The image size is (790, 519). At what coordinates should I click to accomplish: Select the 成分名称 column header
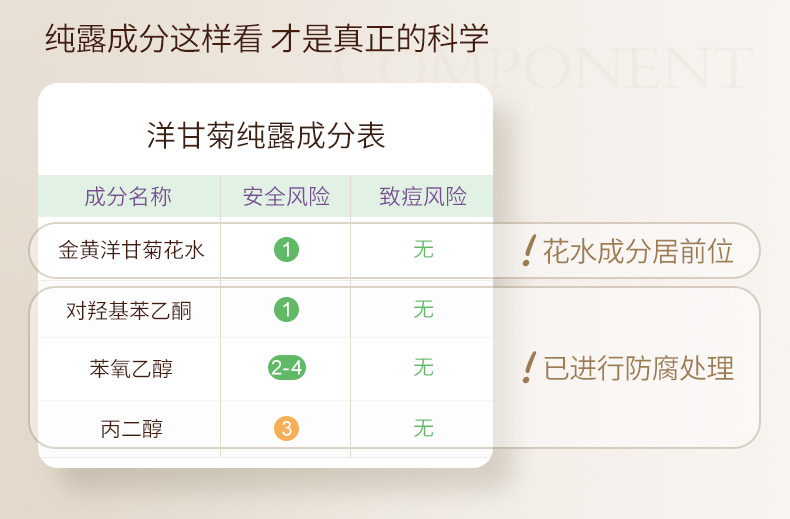(x=128, y=197)
